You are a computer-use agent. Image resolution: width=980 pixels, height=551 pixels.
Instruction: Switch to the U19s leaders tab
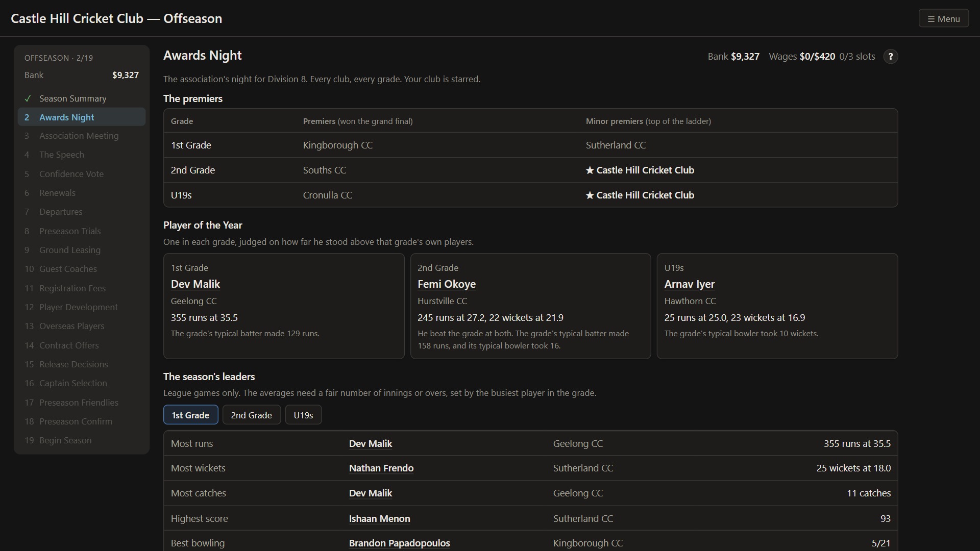point(303,415)
